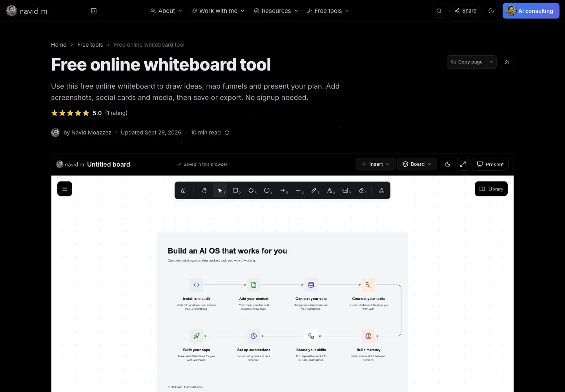Open the site search
The height and width of the screenshot is (392, 565).
pyautogui.click(x=439, y=11)
